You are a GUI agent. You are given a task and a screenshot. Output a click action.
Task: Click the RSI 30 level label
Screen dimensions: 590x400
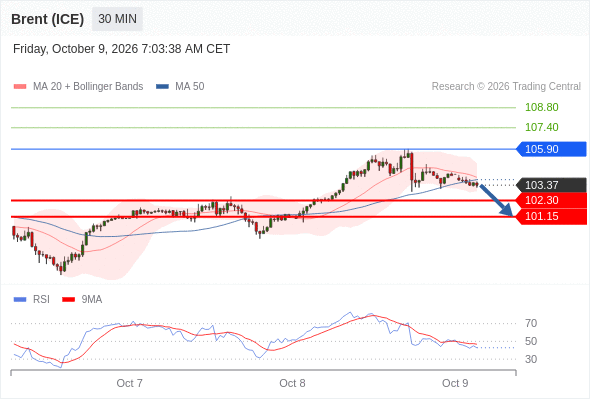point(531,359)
